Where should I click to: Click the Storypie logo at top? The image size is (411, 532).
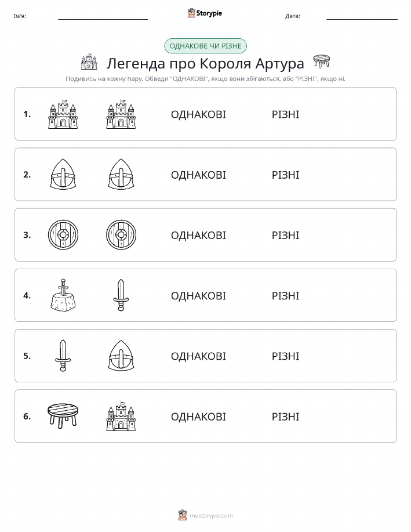coord(205,13)
